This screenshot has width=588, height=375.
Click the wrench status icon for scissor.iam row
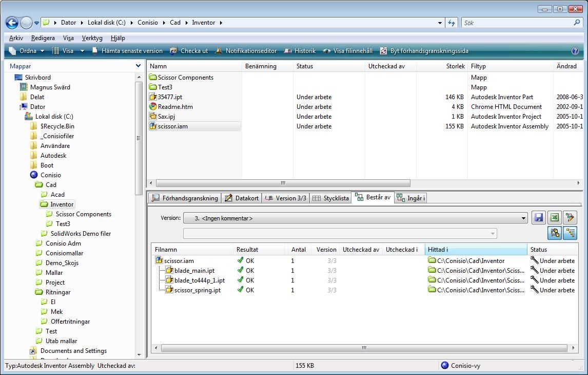point(534,260)
